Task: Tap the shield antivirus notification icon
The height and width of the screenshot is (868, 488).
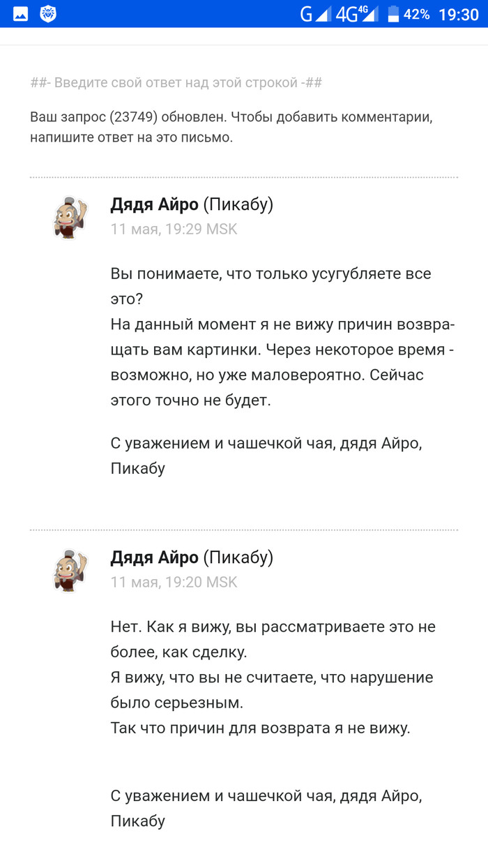Action: [x=48, y=14]
